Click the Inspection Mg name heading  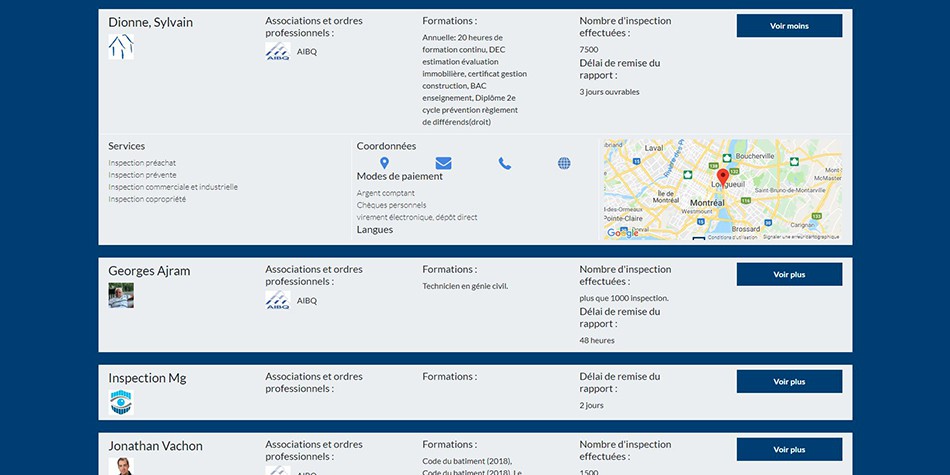coord(147,378)
